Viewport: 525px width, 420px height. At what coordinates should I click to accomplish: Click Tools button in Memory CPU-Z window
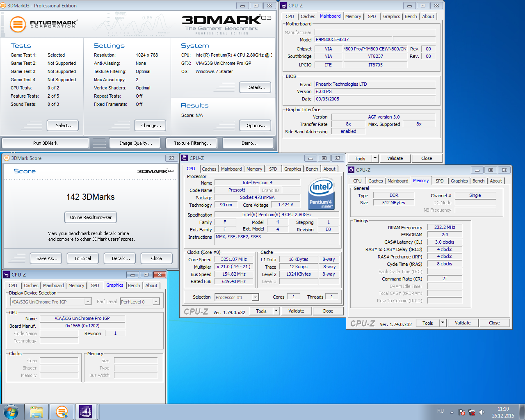pyautogui.click(x=428, y=323)
